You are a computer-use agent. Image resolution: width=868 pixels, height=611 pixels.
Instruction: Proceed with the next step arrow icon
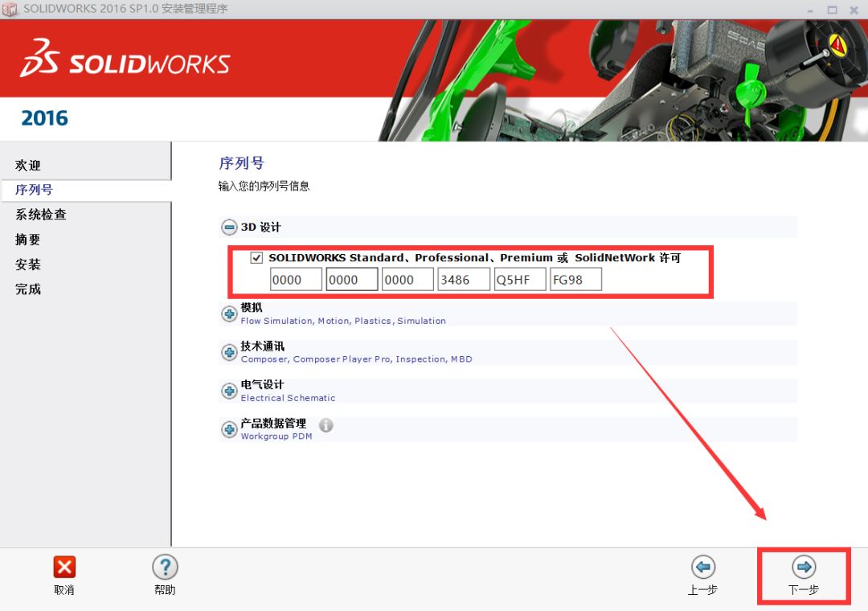804,567
